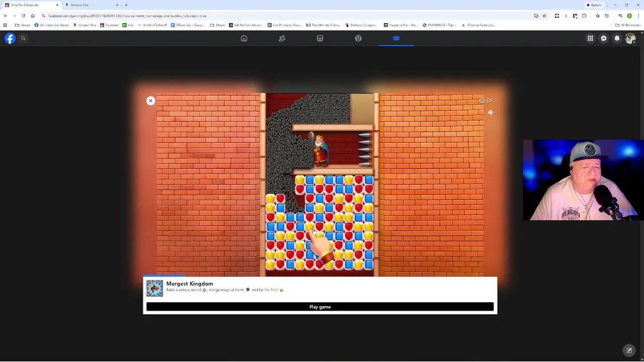Open the Marketplace tab
Image resolution: width=644 pixels, height=362 pixels.
320,38
